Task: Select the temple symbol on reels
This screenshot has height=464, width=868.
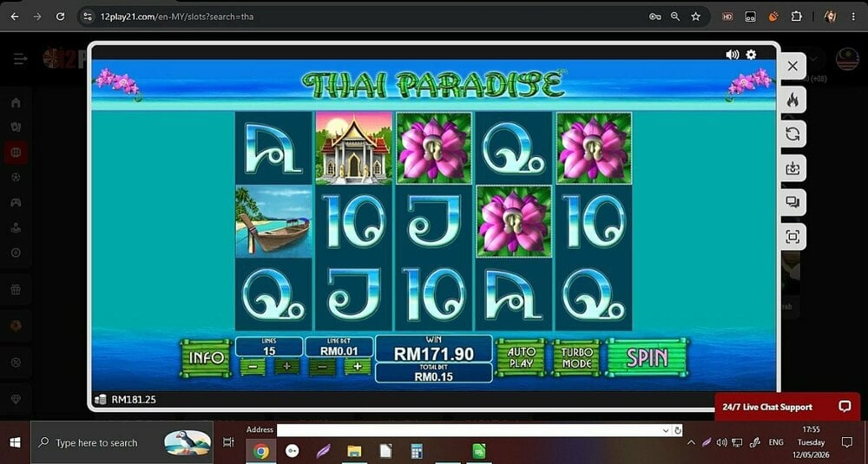Action: (354, 147)
